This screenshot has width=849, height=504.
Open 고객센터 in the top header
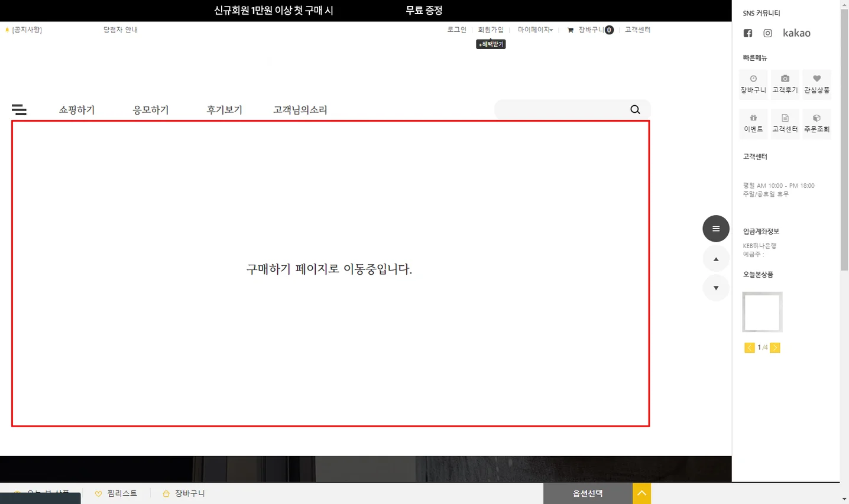[637, 30]
